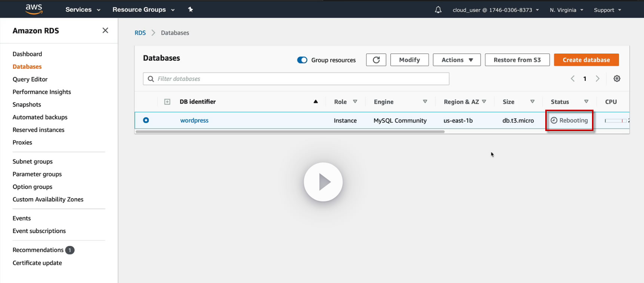644x283 pixels.
Task: Pin shortcuts with the pushpin icon
Action: (190, 9)
